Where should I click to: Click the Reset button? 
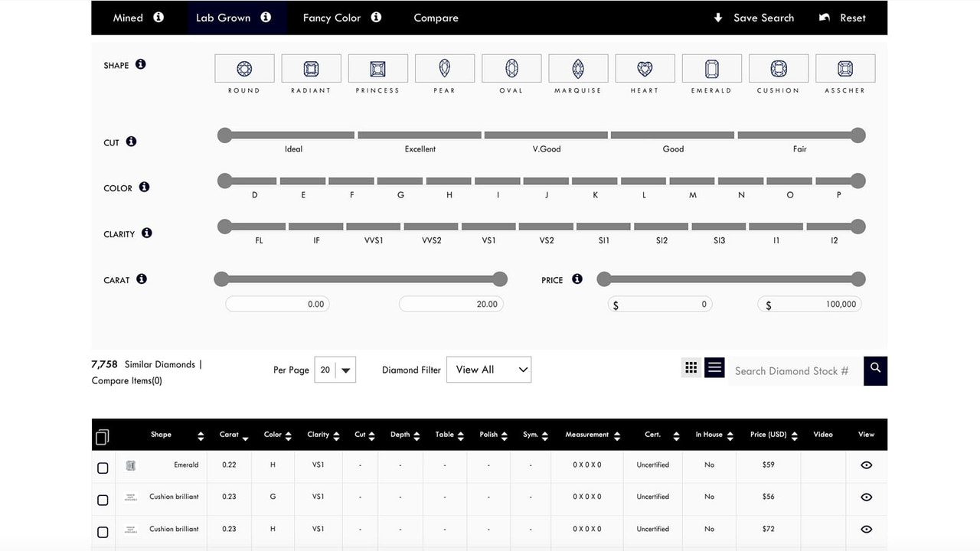(842, 18)
